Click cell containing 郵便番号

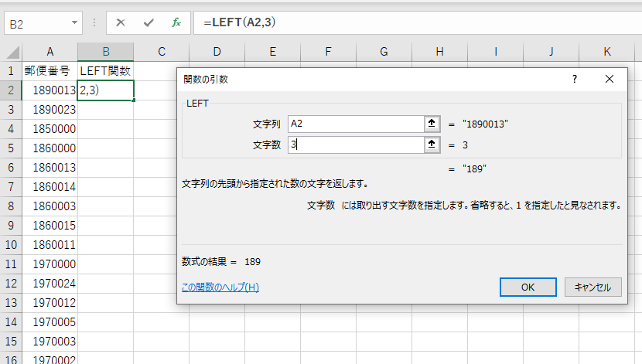[50, 71]
